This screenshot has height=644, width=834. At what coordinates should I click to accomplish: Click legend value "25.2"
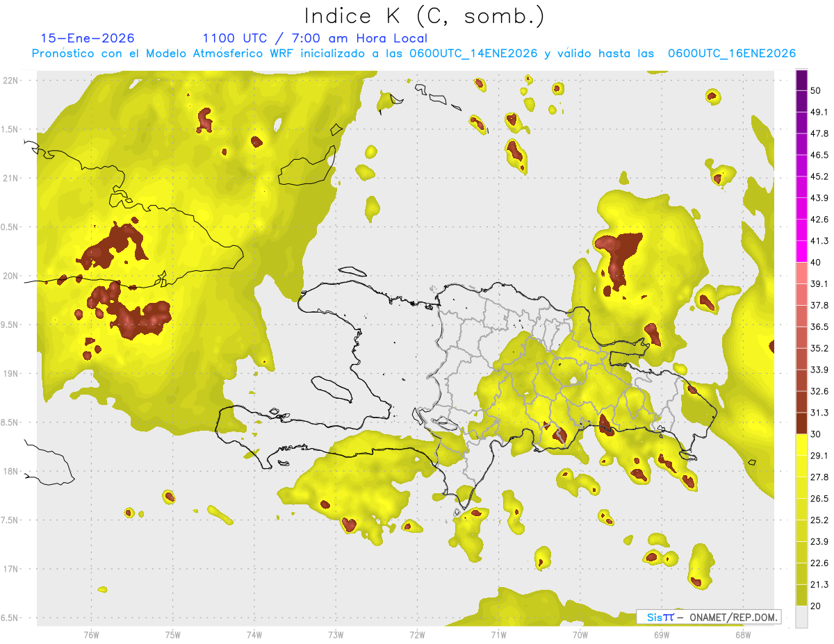tap(820, 520)
